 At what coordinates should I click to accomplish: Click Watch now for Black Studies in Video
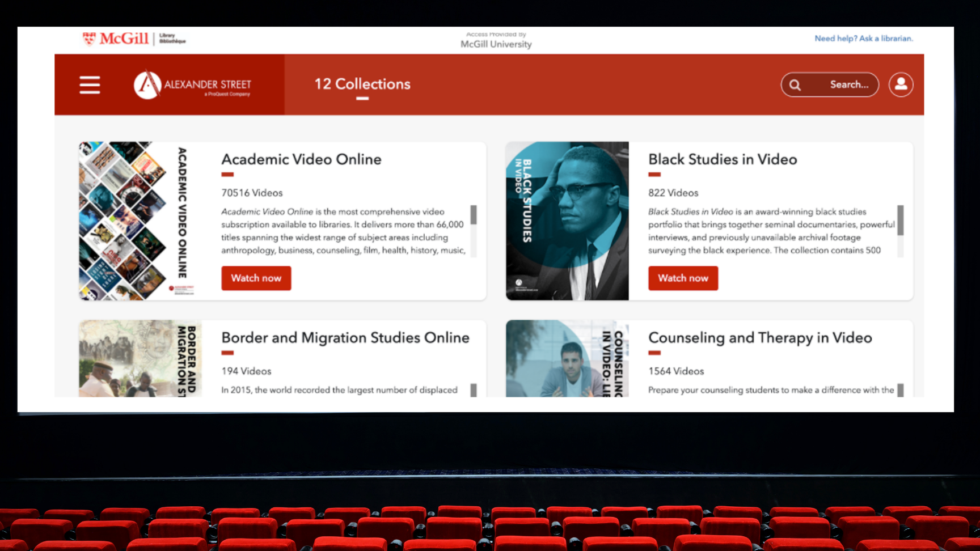(x=683, y=278)
